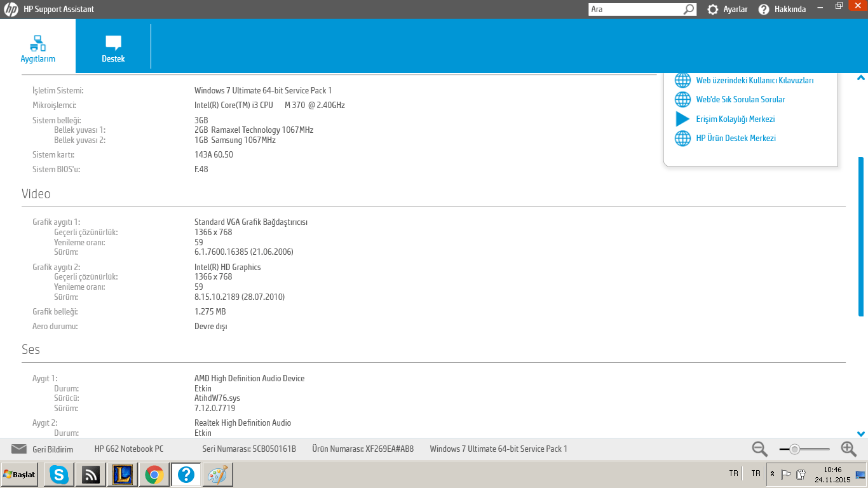Click the memory total "3GB"
This screenshot has width=868, height=488.
pos(201,120)
